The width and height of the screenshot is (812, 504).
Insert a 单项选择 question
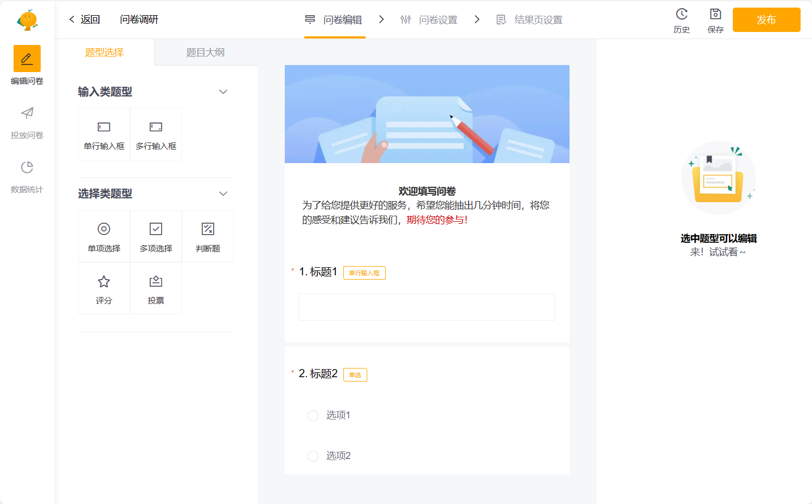pos(104,236)
